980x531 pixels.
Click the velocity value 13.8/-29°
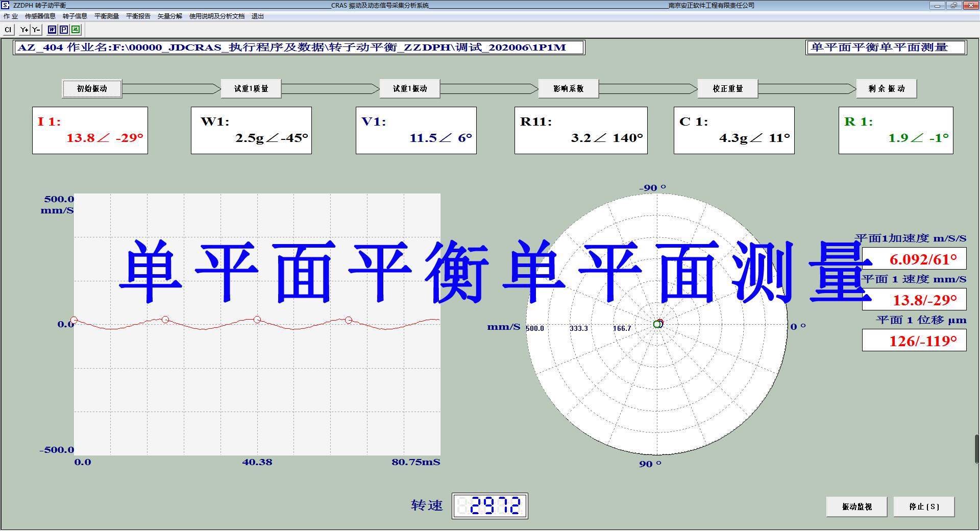tap(914, 300)
